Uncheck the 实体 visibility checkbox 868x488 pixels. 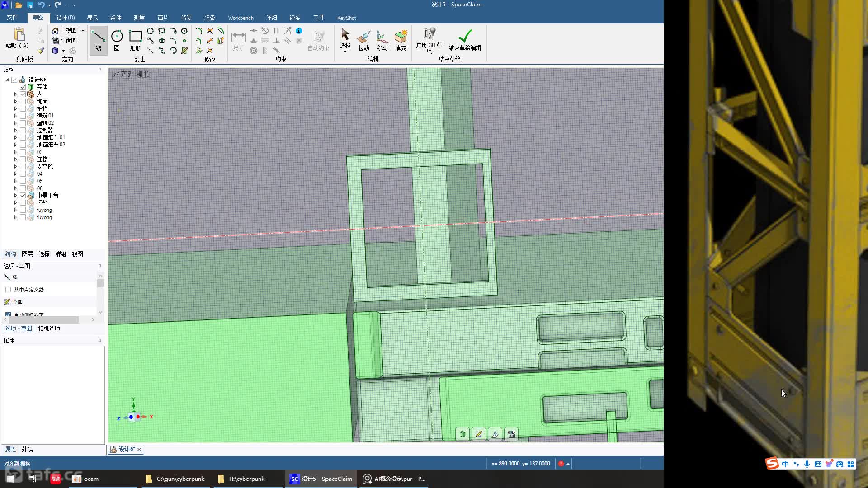pos(23,87)
